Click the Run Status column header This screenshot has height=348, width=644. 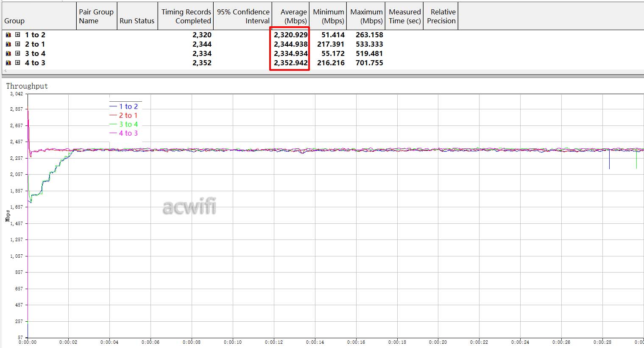pyautogui.click(x=137, y=21)
